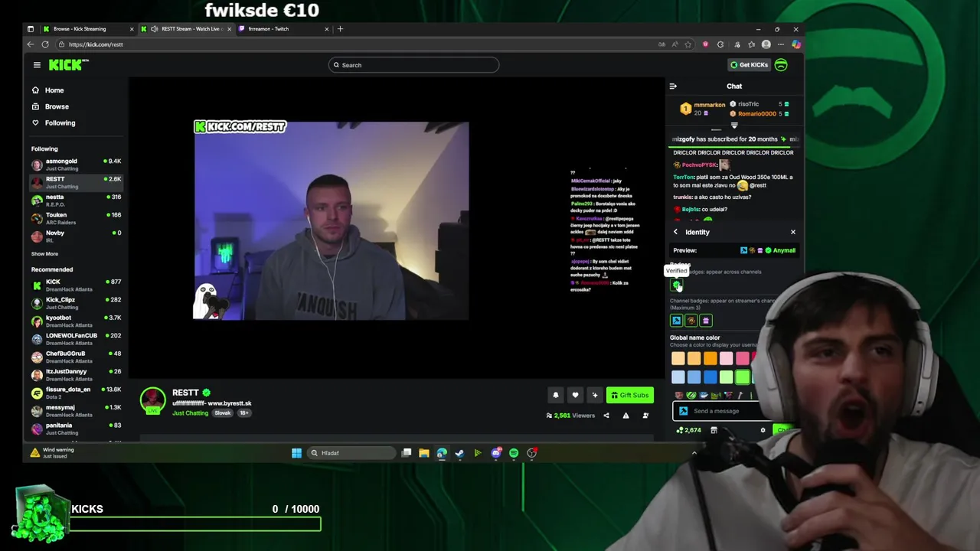Open Touken channel in Following list
980x551 pixels.
point(77,218)
